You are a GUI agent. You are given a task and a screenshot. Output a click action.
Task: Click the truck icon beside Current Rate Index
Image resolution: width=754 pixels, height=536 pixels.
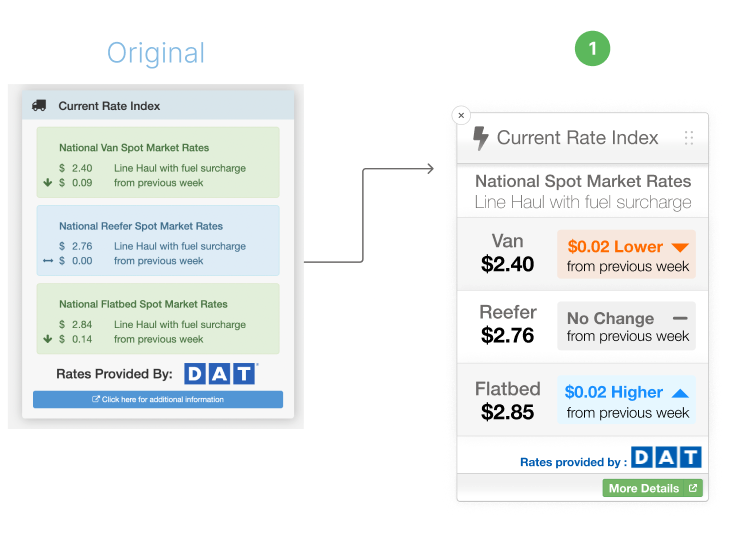[39, 106]
